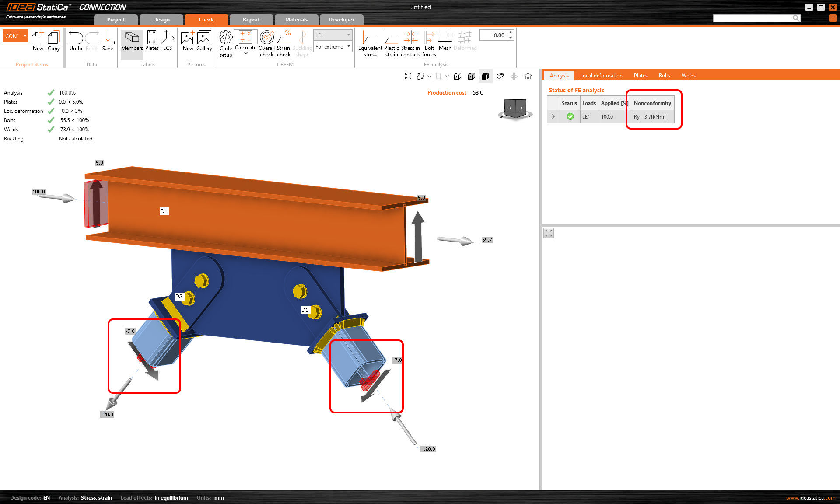Open Code setup gear icon
The height and width of the screenshot is (504, 840).
226,38
